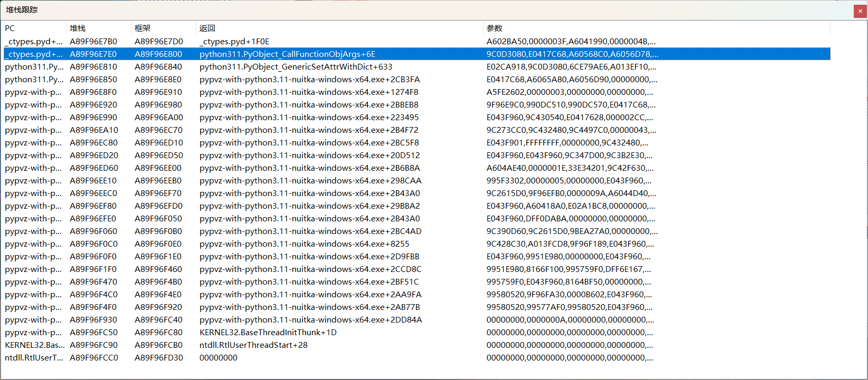Click the ntdll.RtlUserThreadStart+28 return entry
Viewport: 868px width, 380px height.
tap(253, 345)
